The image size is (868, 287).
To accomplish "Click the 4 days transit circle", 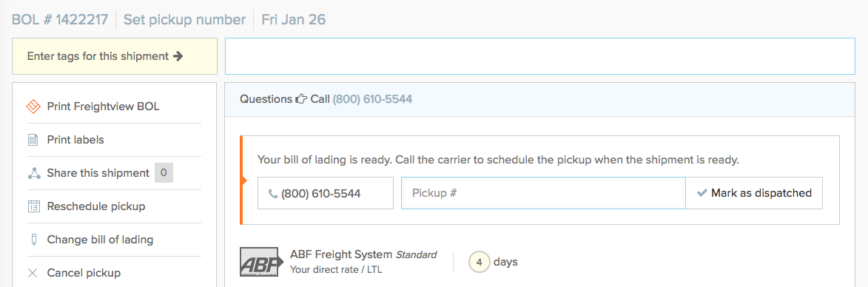I will click(x=480, y=262).
